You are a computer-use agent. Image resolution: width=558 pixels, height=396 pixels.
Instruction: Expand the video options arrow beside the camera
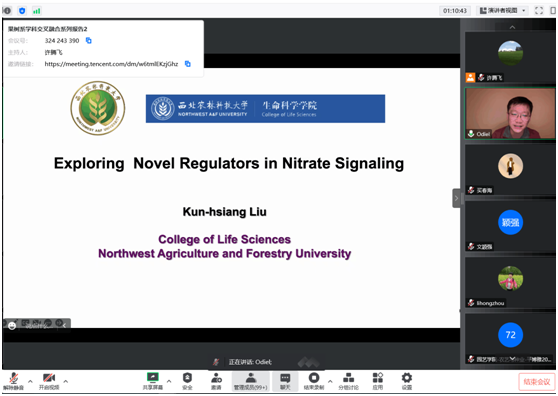[x=65, y=381]
